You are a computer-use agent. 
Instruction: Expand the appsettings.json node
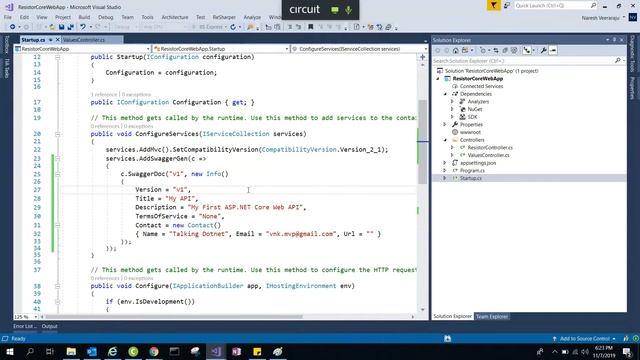445,163
